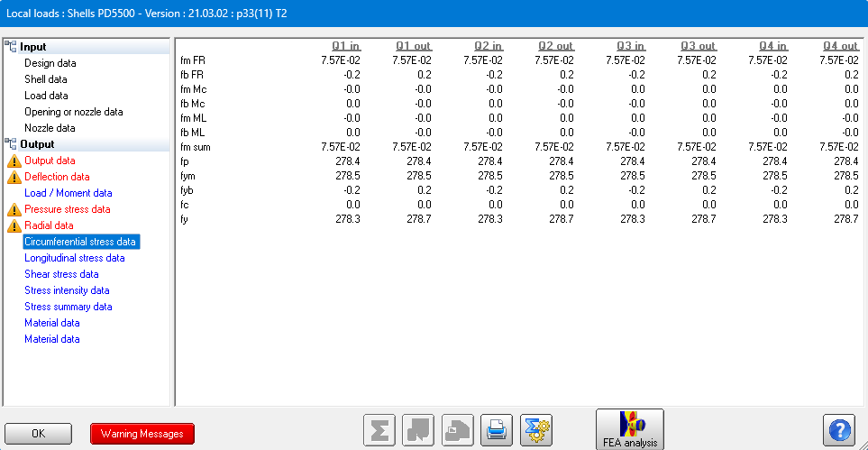Open Deflection data output
This screenshot has width=868, height=450.
coord(57,177)
